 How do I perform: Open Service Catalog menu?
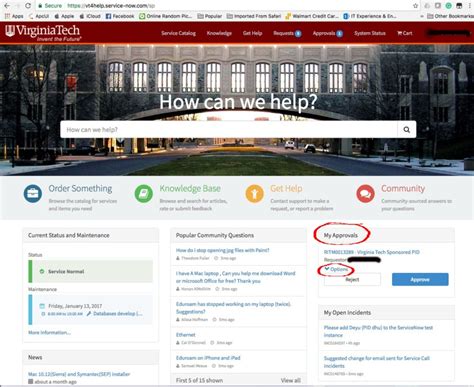179,33
